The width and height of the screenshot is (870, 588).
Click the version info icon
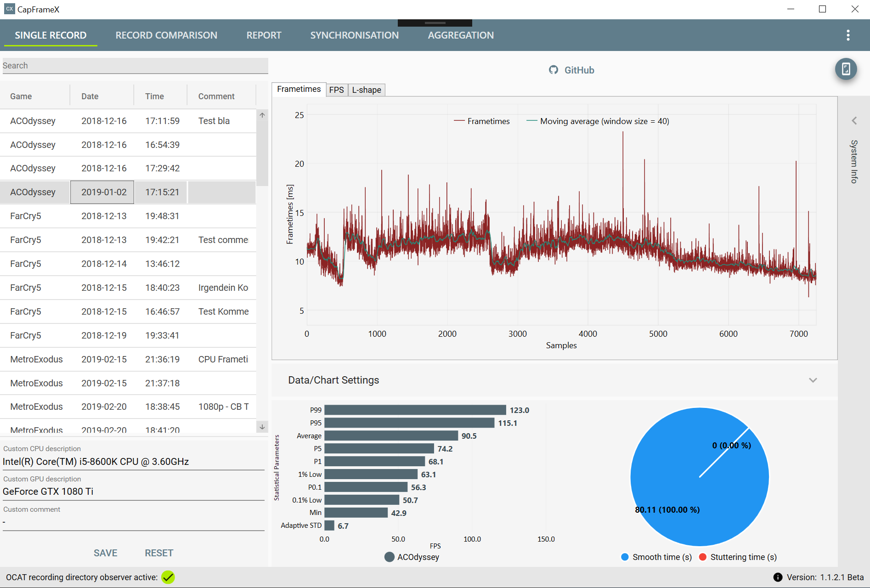point(778,577)
